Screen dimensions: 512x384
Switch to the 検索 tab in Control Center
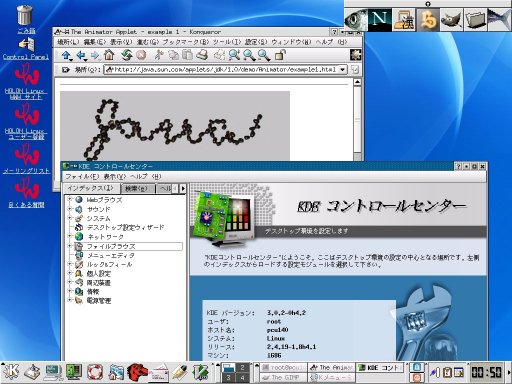coord(137,189)
